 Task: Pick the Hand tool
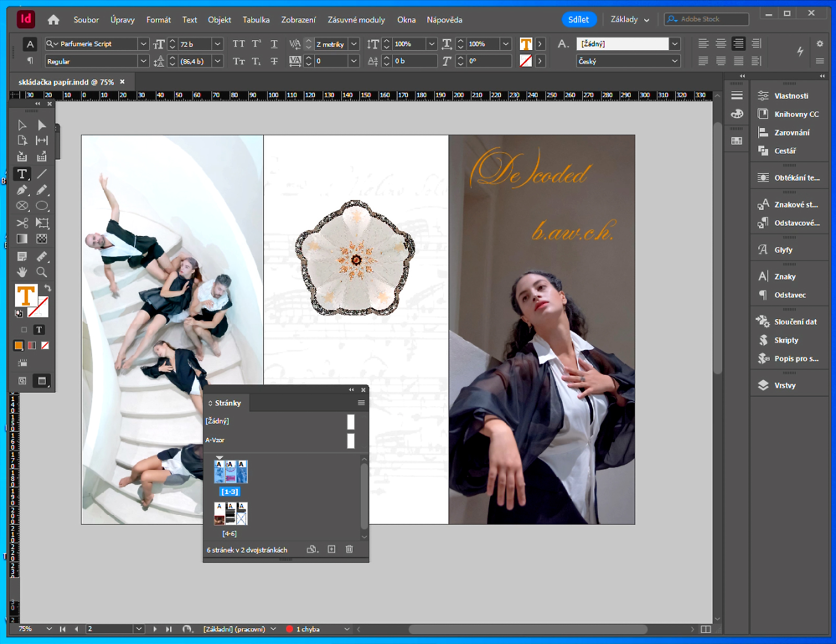[22, 272]
